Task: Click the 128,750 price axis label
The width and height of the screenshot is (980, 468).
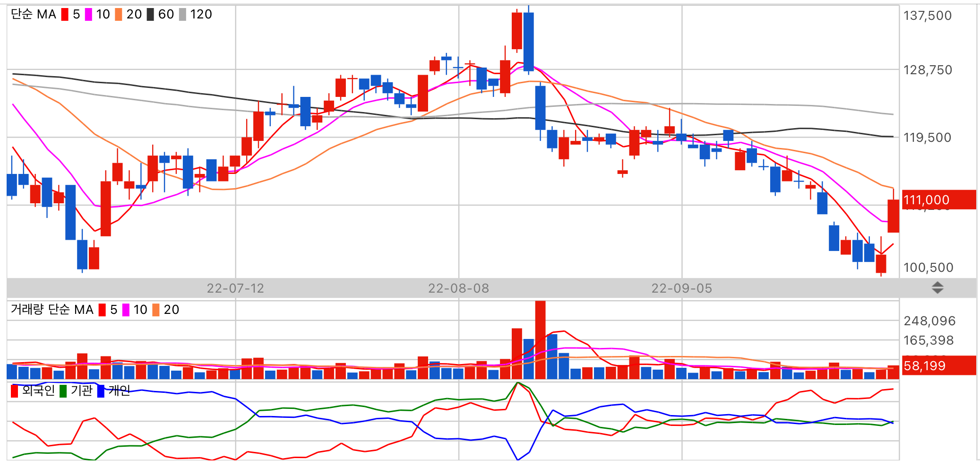Action: [x=928, y=70]
